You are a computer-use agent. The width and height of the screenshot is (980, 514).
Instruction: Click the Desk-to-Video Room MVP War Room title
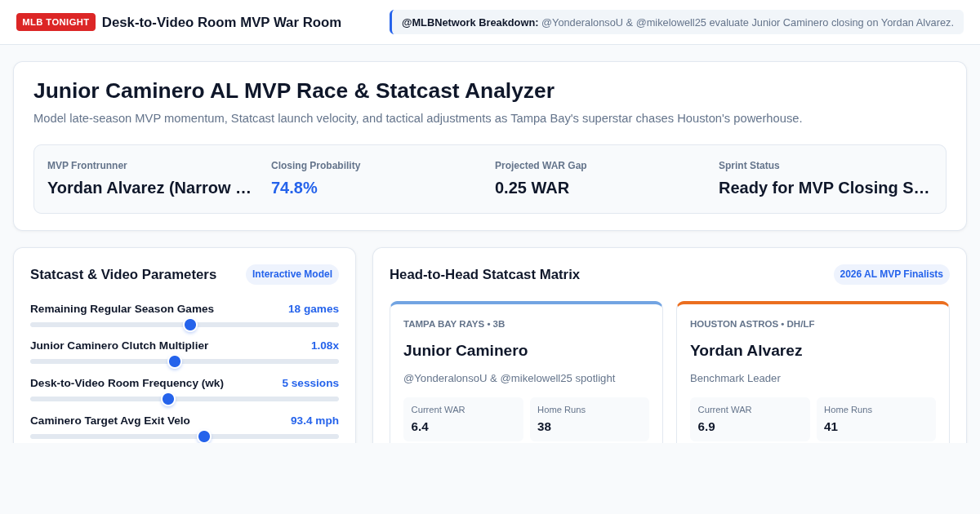221,23
